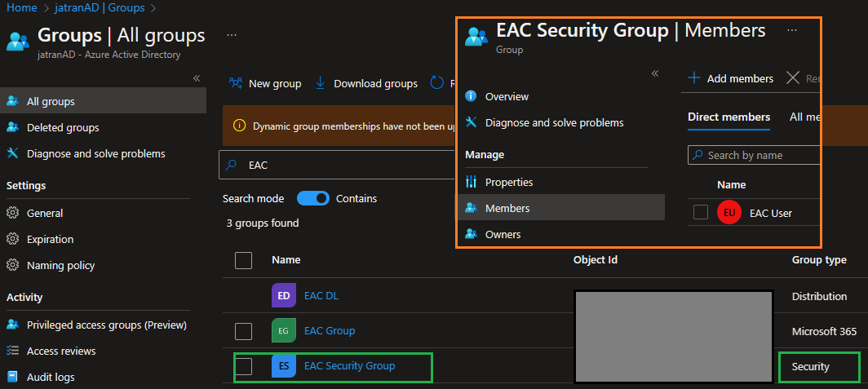Click the Access reviews list icon
The image size is (868, 389).
pyautogui.click(x=13, y=351)
